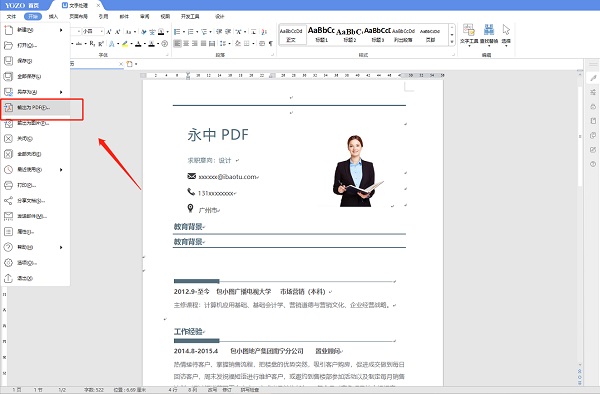The width and height of the screenshot is (600, 394).
Task: Click the shrink font size icon
Action: 117,32
